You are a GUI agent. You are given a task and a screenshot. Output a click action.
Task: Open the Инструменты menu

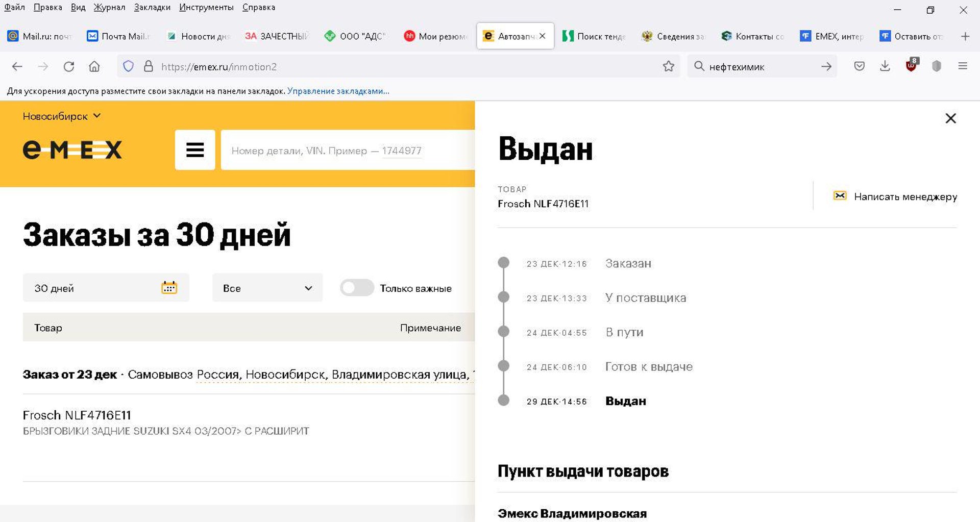coord(206,7)
